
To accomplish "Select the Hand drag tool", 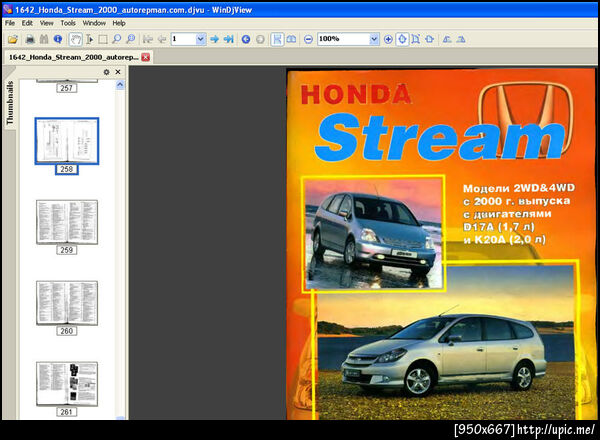I will [x=75, y=39].
